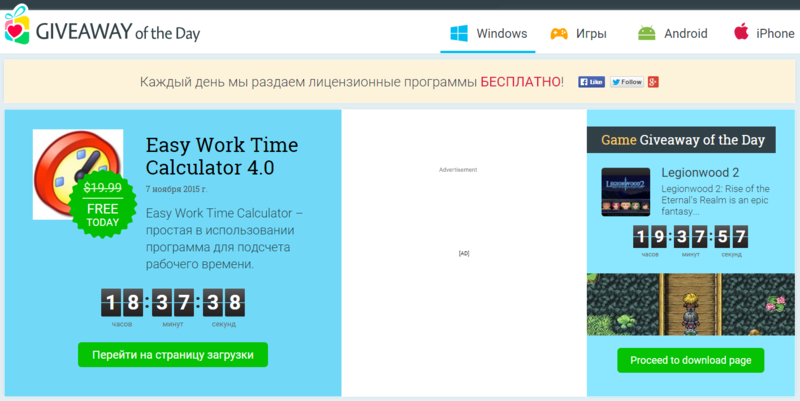Viewport: 800px width, 401px height.
Task: Switch to the iPhone tab
Action: (x=764, y=34)
